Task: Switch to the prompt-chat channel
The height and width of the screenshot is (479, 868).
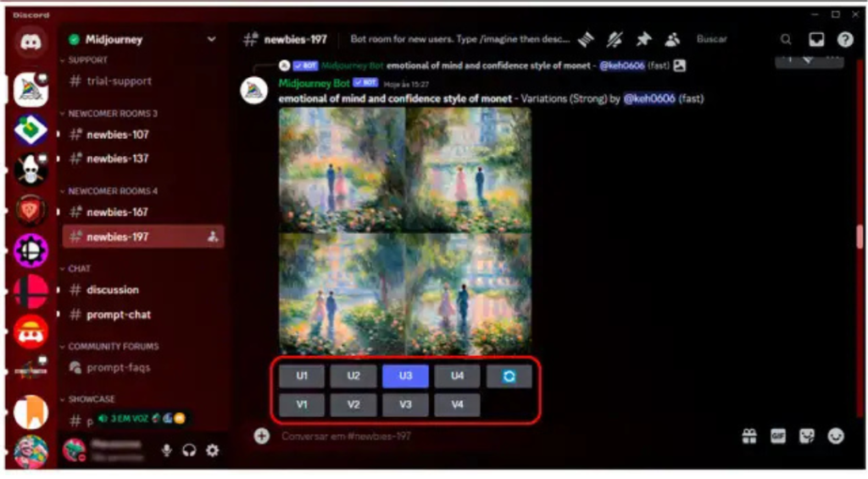Action: [x=119, y=315]
